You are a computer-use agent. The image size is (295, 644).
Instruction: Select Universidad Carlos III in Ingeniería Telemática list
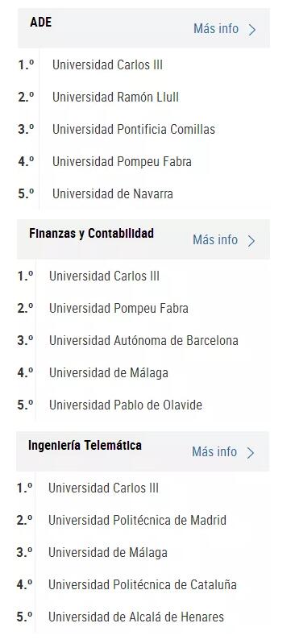coord(103,488)
